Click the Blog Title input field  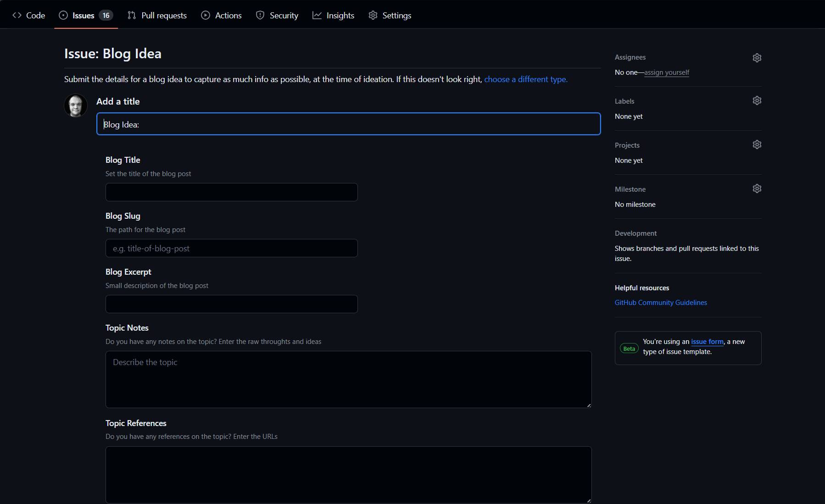pos(231,192)
